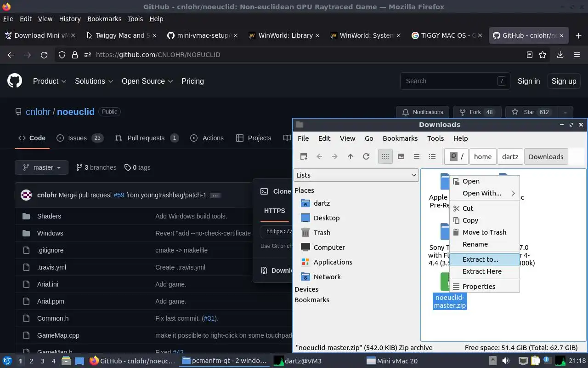Image resolution: width=588 pixels, height=368 pixels.
Task: Open the master branch dropdown
Action: (x=41, y=167)
